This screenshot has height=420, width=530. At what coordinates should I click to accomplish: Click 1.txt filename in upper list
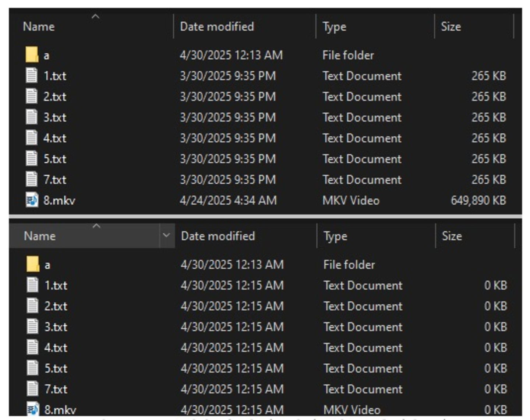coord(55,76)
